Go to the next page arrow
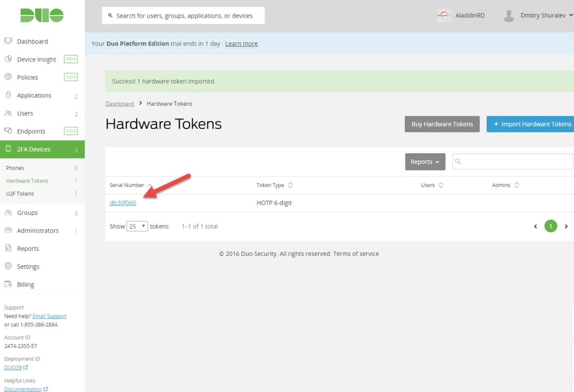Image resolution: width=574 pixels, height=392 pixels. pyautogui.click(x=566, y=226)
